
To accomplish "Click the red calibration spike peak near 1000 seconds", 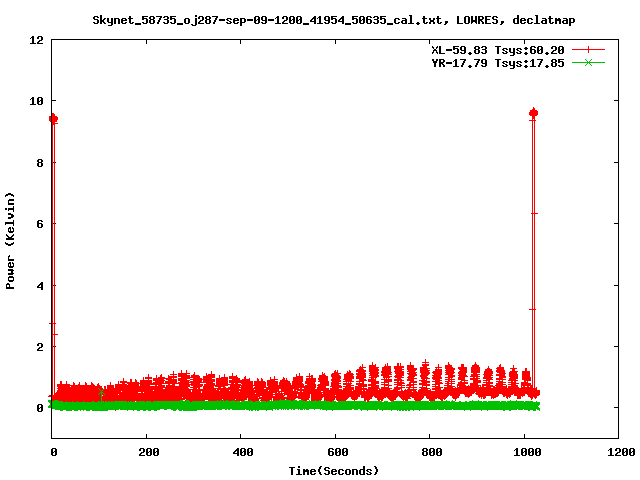I will pyautogui.click(x=533, y=113).
